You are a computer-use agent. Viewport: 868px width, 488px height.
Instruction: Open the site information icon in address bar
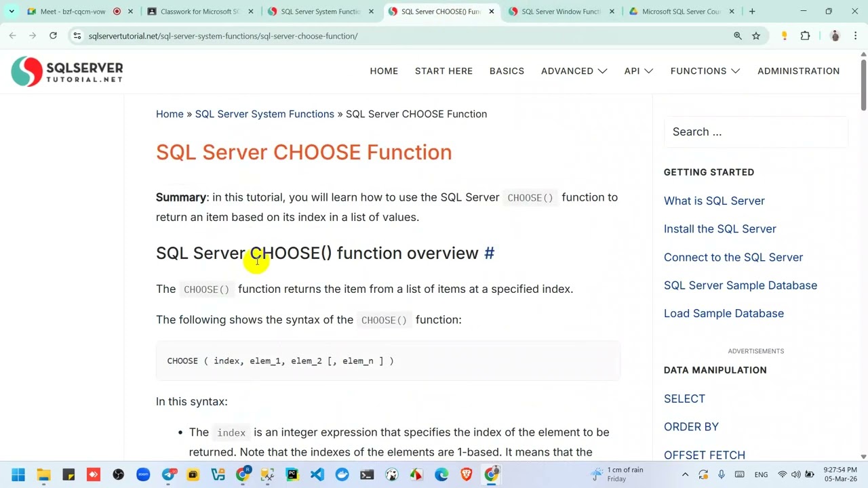pos(77,36)
